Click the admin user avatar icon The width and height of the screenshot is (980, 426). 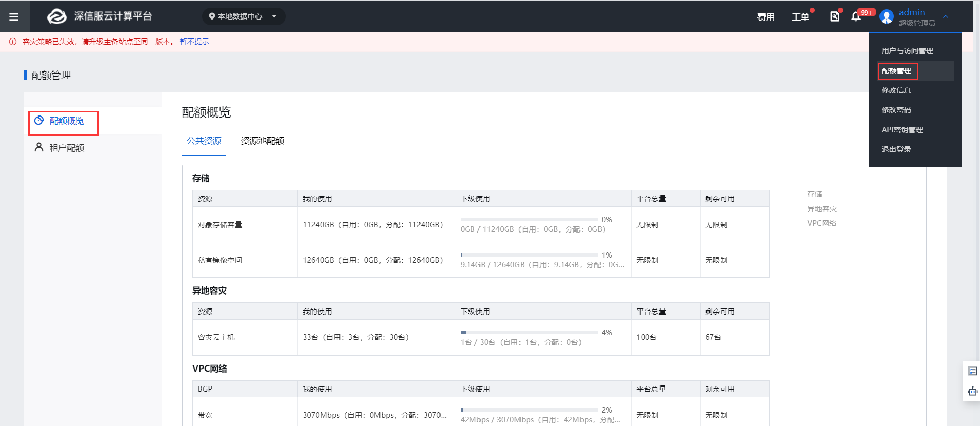tap(887, 17)
